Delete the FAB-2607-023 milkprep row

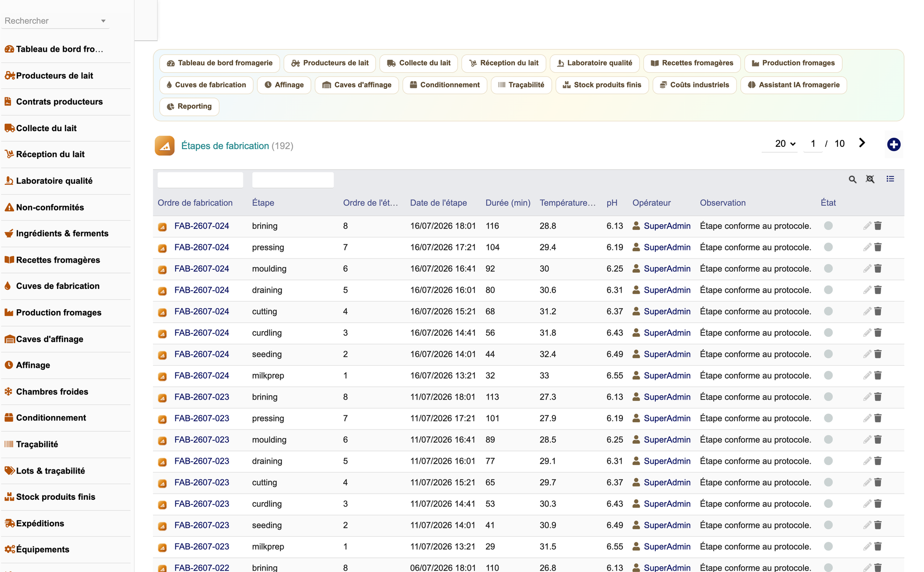click(x=878, y=546)
